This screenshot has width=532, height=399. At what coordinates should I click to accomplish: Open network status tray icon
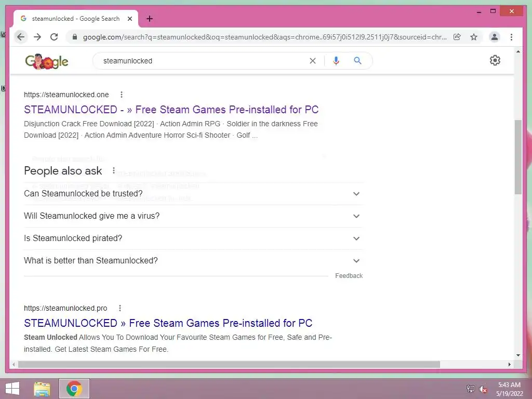(x=470, y=389)
